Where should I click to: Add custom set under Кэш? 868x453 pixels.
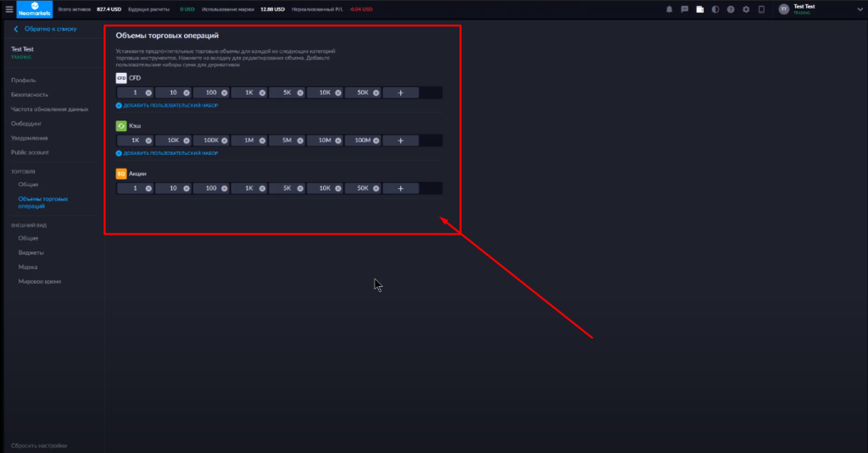click(x=167, y=153)
